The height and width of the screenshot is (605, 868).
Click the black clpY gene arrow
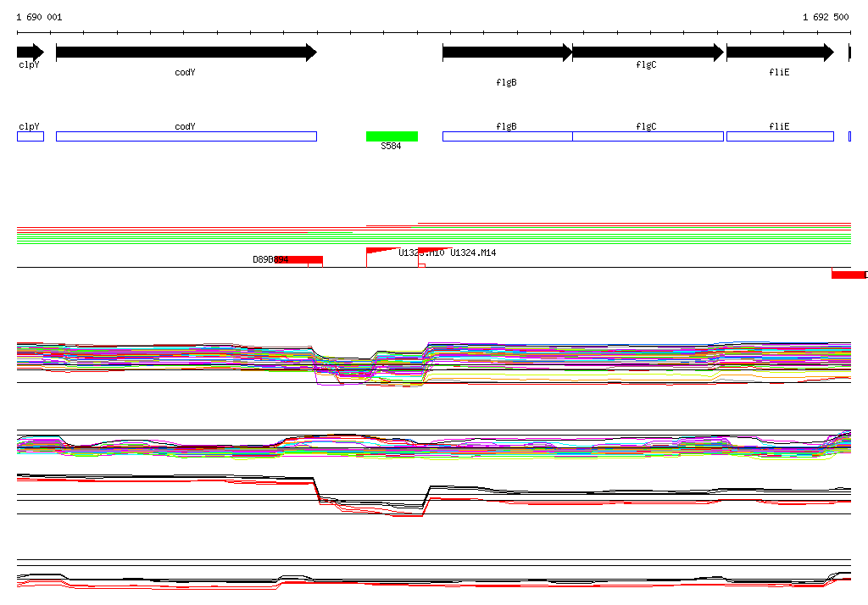pyautogui.click(x=31, y=52)
